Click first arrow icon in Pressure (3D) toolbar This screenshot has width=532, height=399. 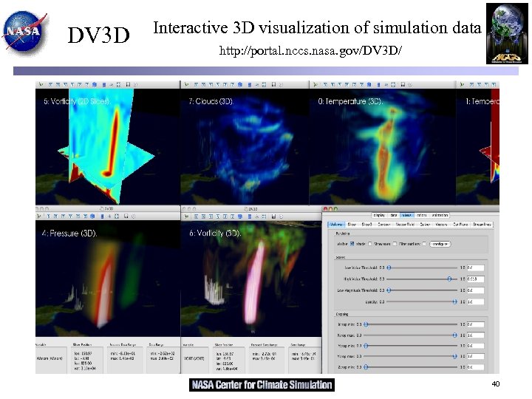pos(38,216)
